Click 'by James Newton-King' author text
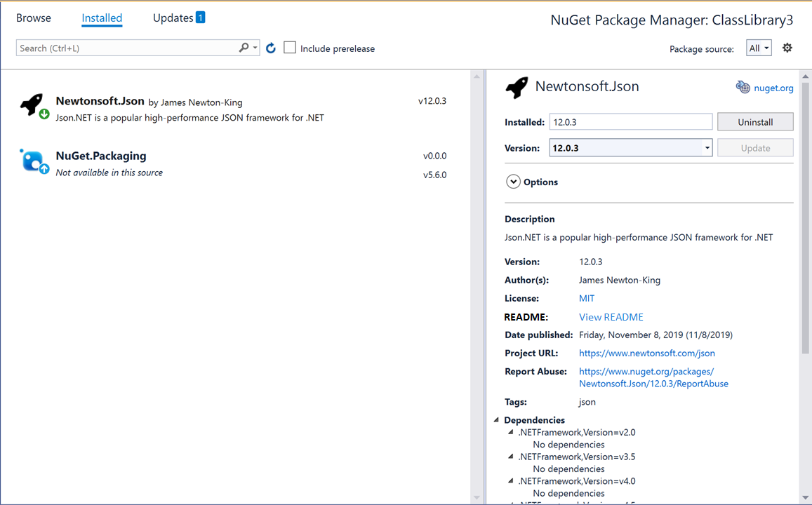The height and width of the screenshot is (505, 812). [195, 102]
